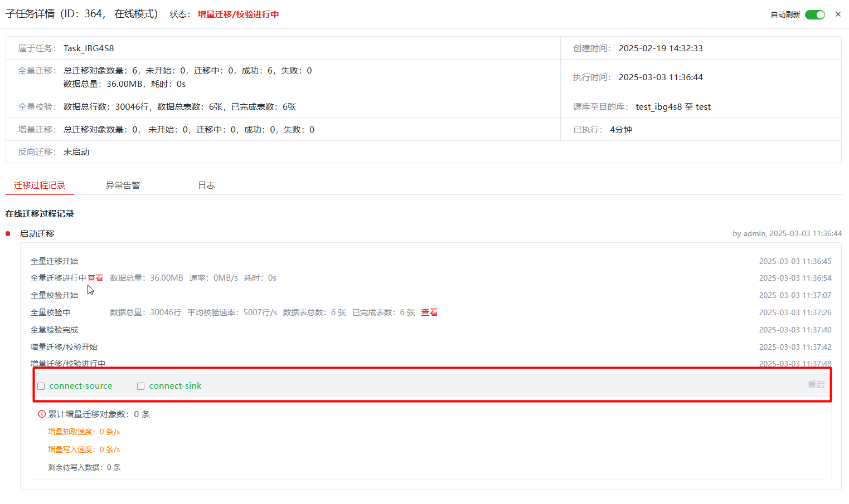Open the 日志 tab

click(x=206, y=185)
